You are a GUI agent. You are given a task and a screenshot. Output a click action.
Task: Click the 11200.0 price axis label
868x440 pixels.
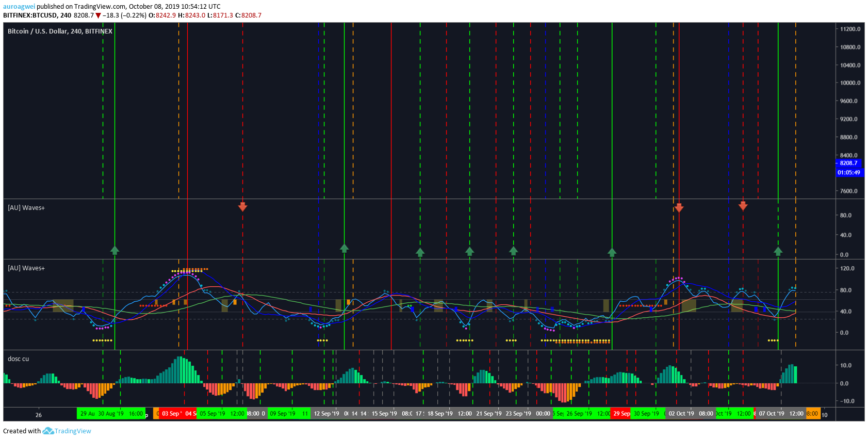(x=850, y=29)
